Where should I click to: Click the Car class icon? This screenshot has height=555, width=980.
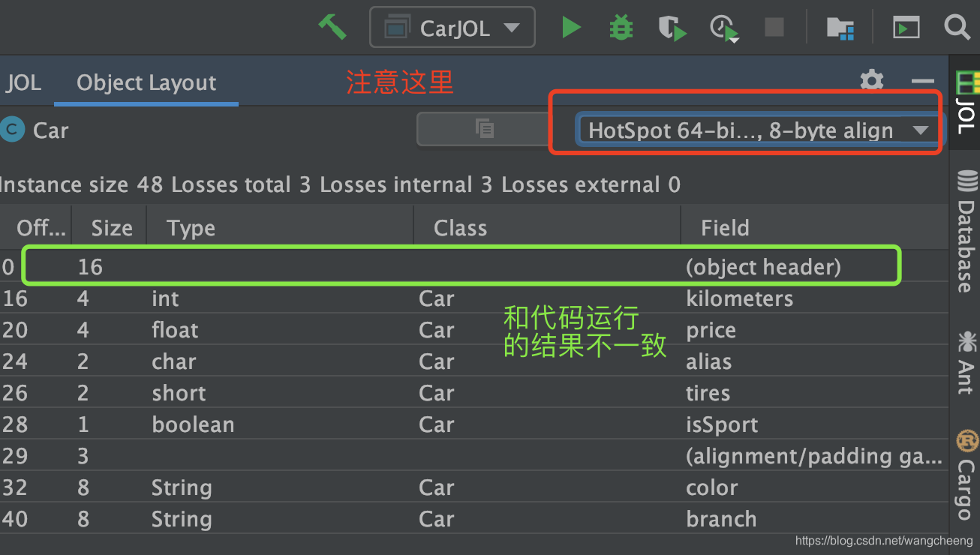[11, 130]
